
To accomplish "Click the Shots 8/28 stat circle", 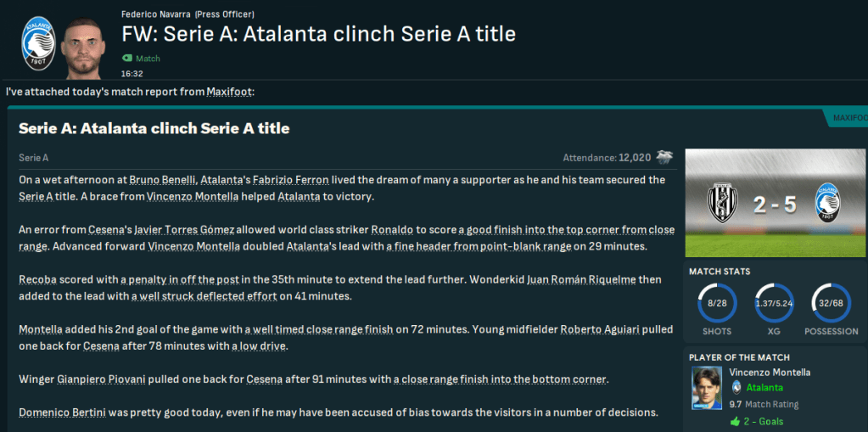I will pyautogui.click(x=717, y=303).
